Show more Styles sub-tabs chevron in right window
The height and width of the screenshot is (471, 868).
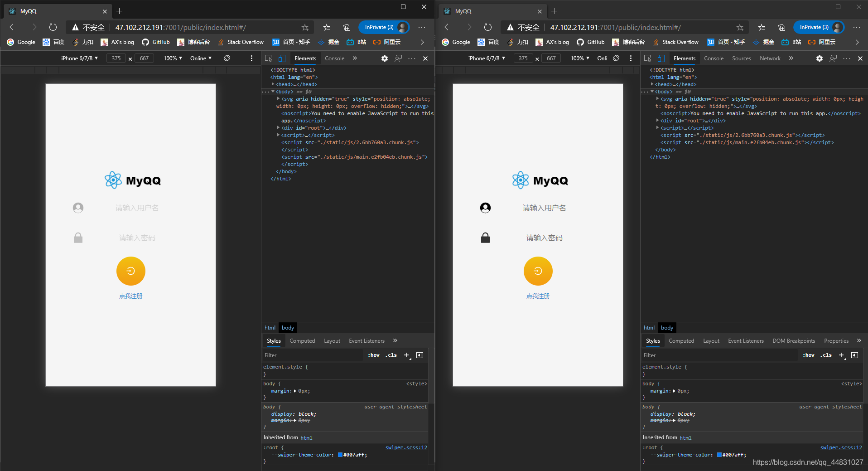[x=859, y=340]
